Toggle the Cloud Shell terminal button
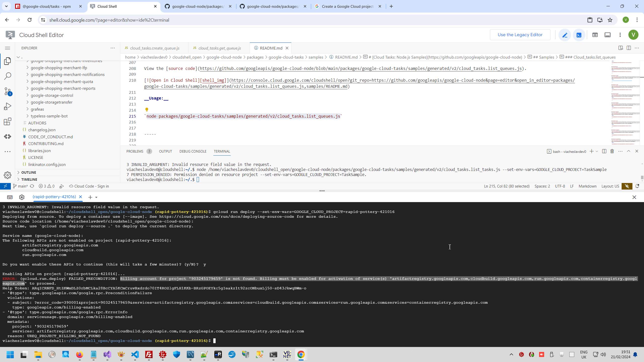Viewport: 644px width, 362px height. pyautogui.click(x=579, y=35)
